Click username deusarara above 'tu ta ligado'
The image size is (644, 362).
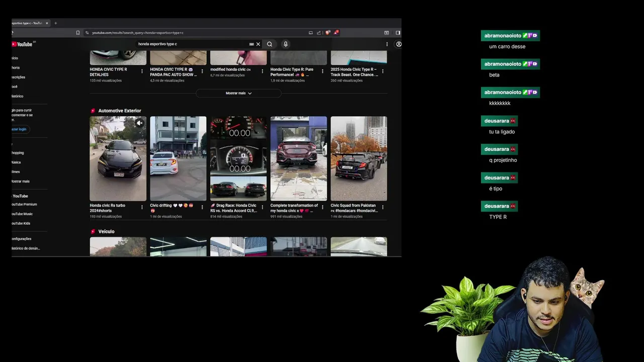[497, 121]
